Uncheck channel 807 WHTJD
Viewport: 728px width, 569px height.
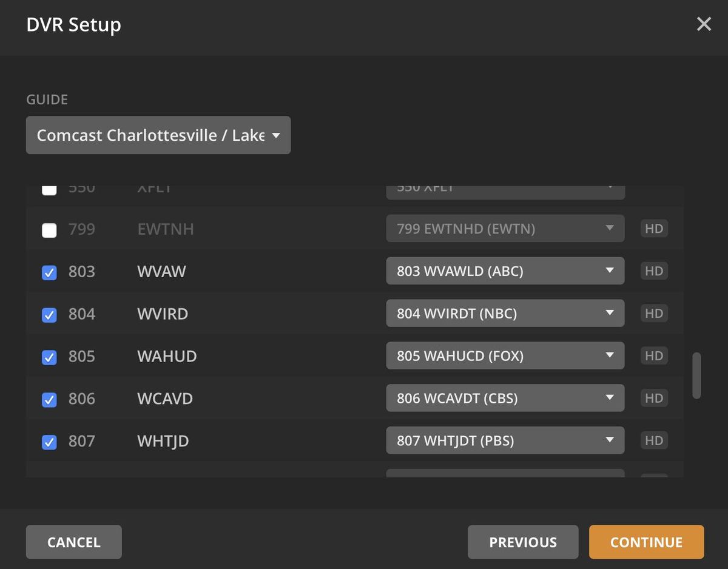pos(49,442)
